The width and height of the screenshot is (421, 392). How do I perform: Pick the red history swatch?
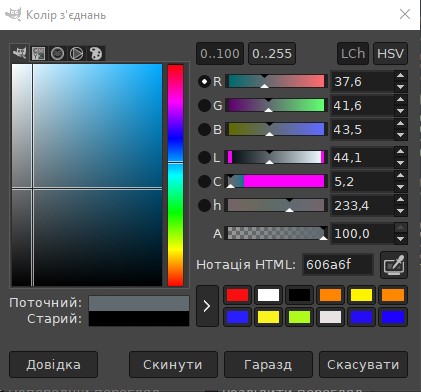click(x=237, y=295)
